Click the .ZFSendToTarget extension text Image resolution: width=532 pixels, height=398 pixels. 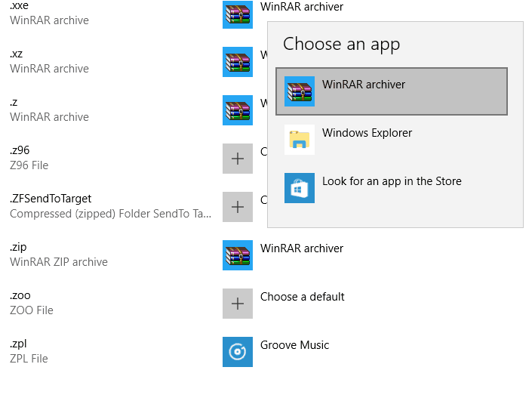(51, 199)
